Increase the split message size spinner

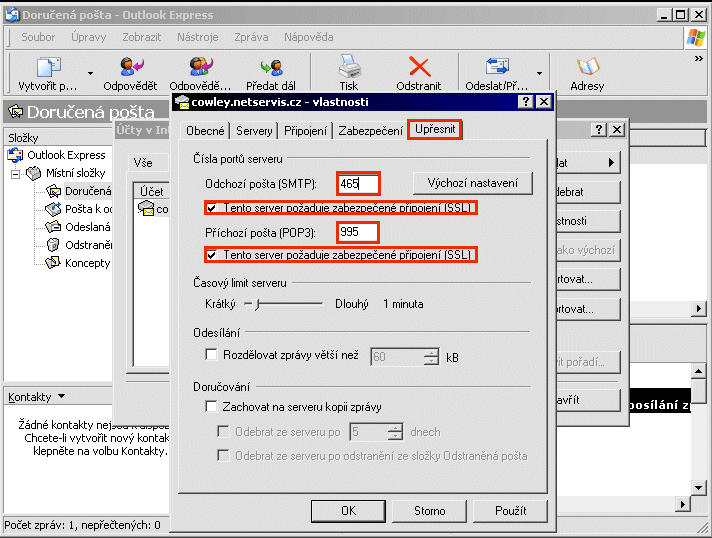tap(431, 352)
